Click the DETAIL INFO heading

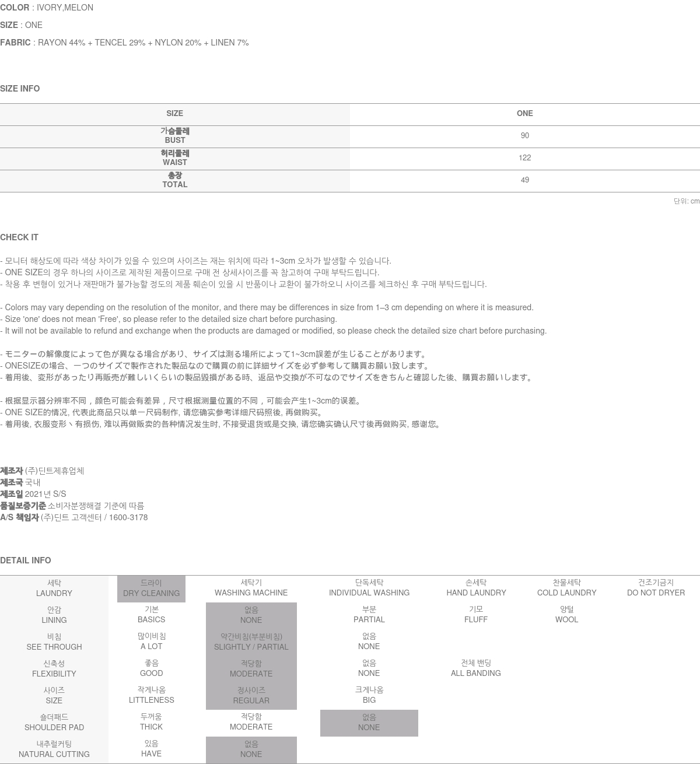26,560
